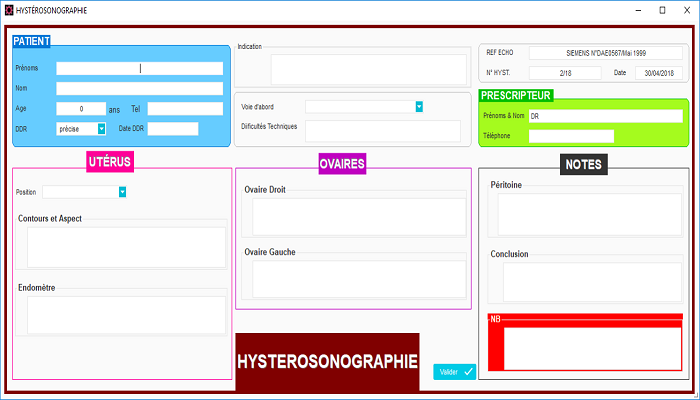The height and width of the screenshot is (400, 700).
Task: Click the Prénoms input field
Action: [x=139, y=69]
